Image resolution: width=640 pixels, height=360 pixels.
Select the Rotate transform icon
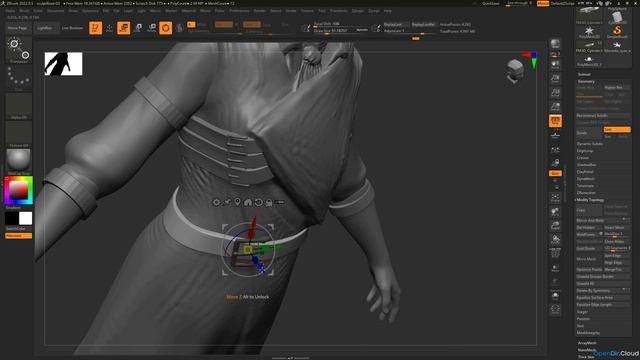point(151,28)
